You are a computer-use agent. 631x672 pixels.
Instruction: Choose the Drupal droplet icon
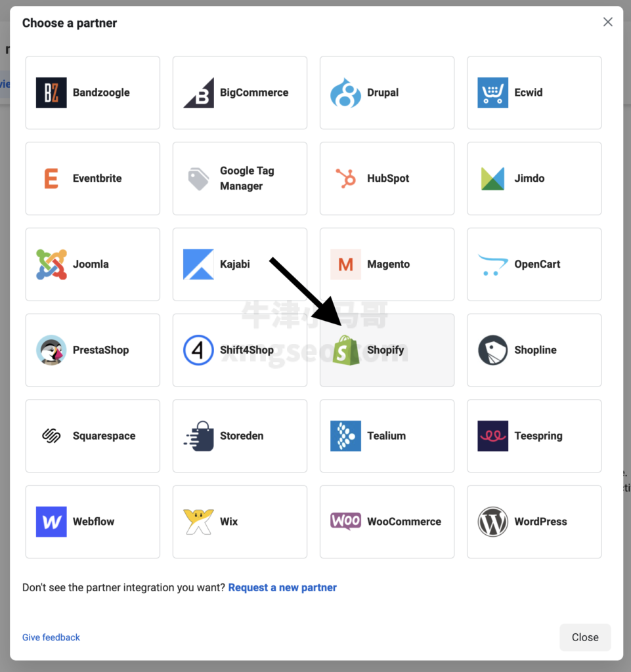tap(345, 93)
